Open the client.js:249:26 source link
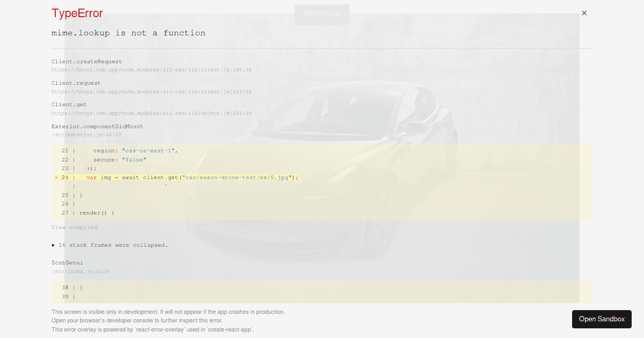The image size is (644, 338). pyautogui.click(x=151, y=91)
